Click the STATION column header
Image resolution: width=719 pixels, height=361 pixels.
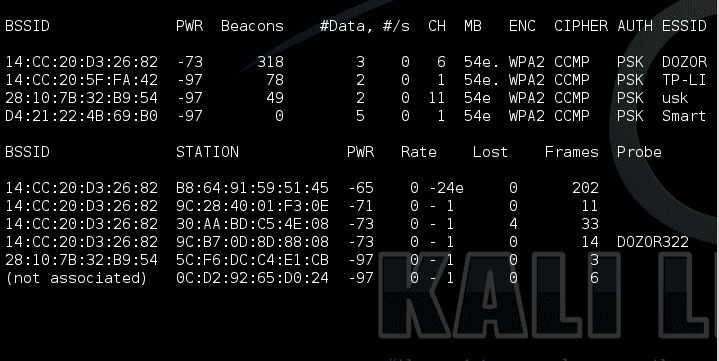pyautogui.click(x=207, y=152)
